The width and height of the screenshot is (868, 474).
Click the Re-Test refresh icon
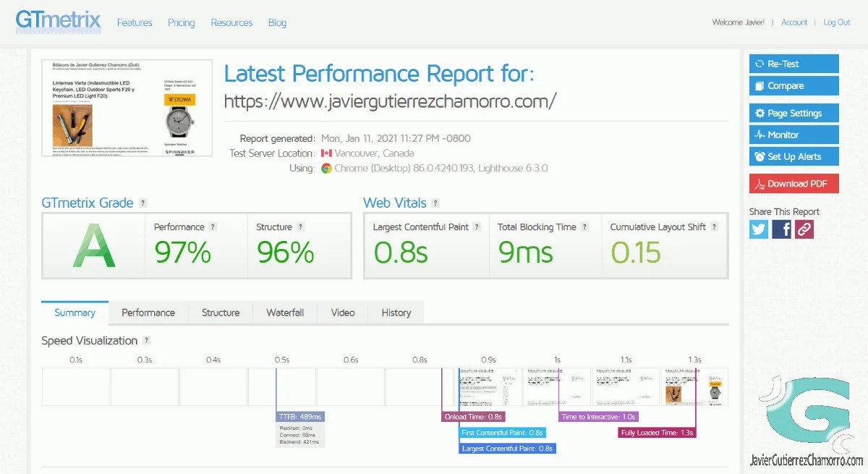click(x=759, y=63)
